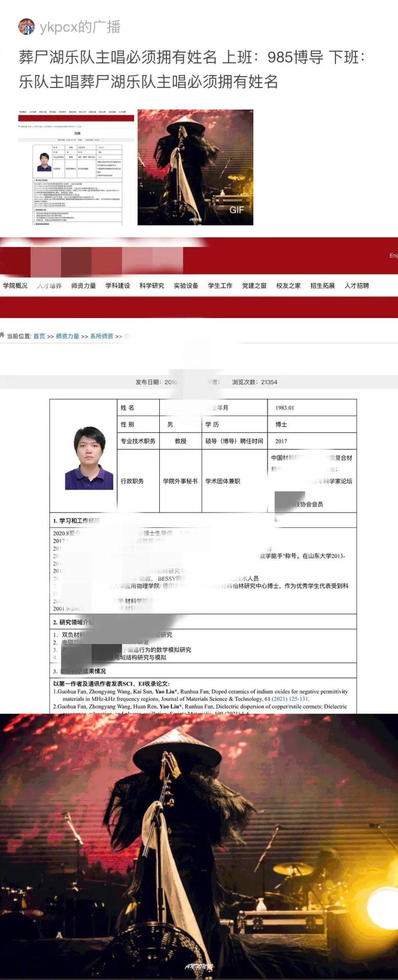Play the GIF concert thumbnail

point(195,167)
